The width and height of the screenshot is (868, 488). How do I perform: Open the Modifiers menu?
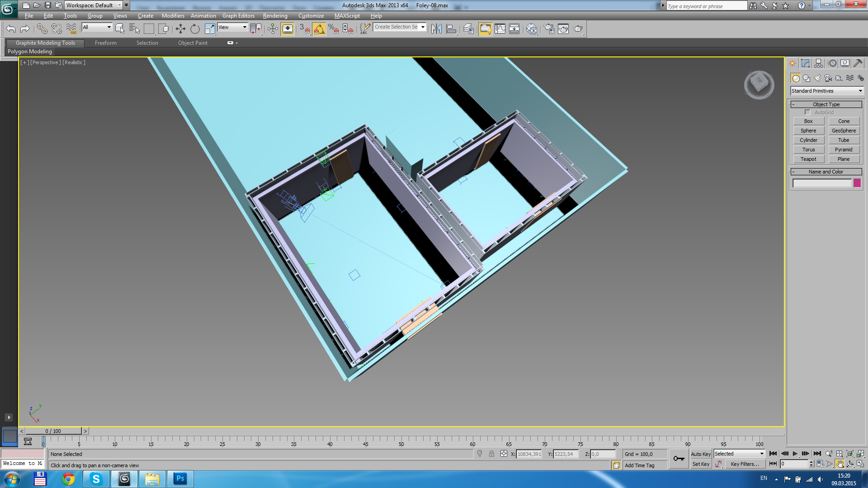click(173, 16)
